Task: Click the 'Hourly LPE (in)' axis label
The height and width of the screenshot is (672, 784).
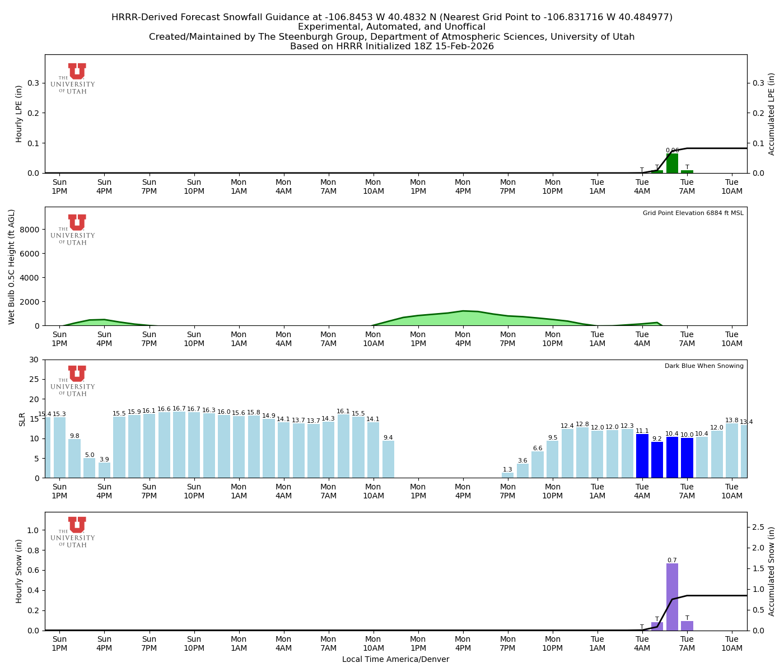Action: pos(19,114)
